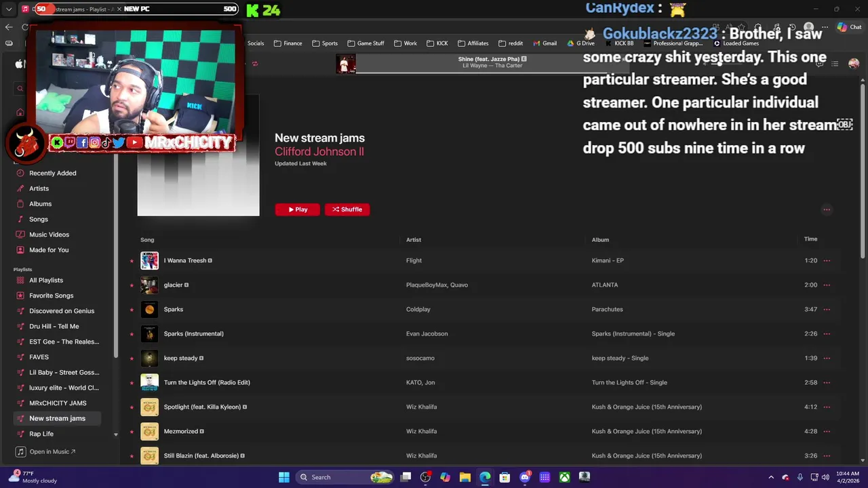Open Made for You in the sidebar

(49, 250)
